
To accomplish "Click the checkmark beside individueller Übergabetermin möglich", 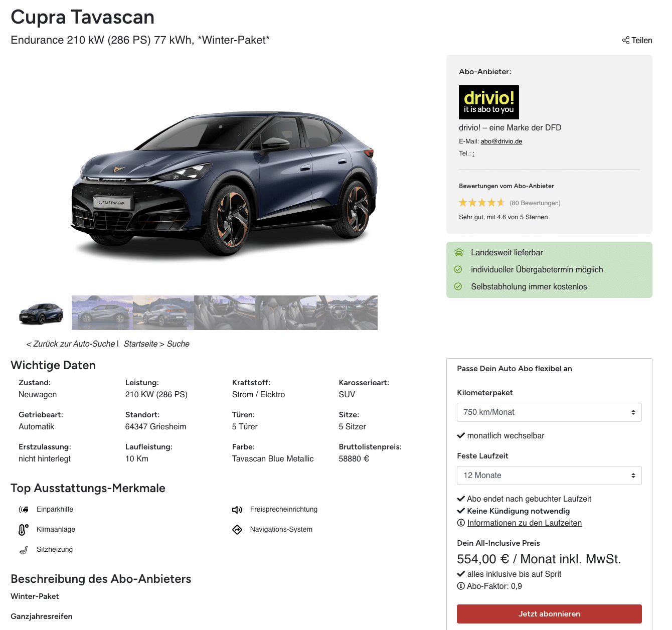I will pos(458,269).
